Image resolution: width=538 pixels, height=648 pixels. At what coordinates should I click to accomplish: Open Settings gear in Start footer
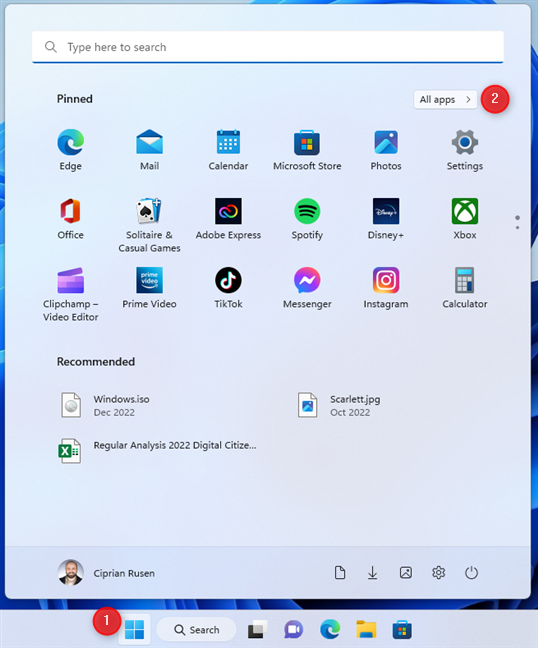438,573
